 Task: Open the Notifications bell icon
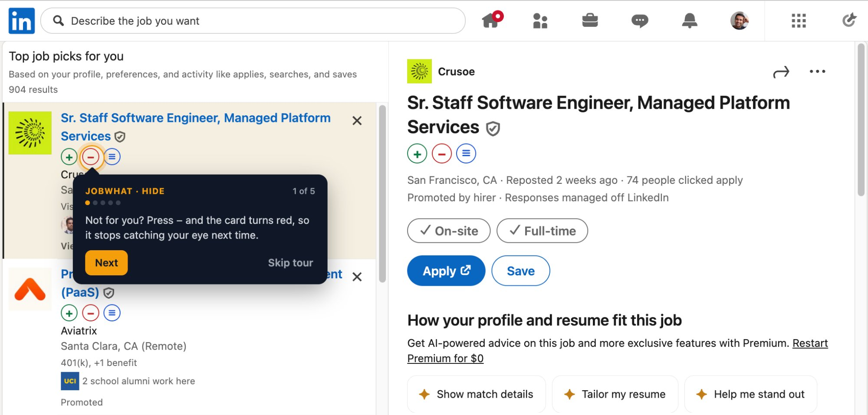click(x=690, y=20)
